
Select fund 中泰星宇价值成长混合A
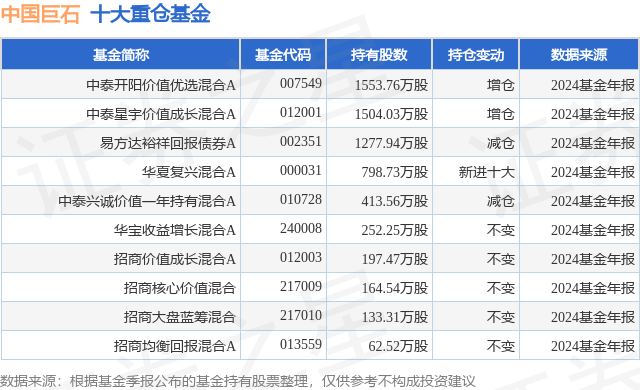(x=161, y=114)
